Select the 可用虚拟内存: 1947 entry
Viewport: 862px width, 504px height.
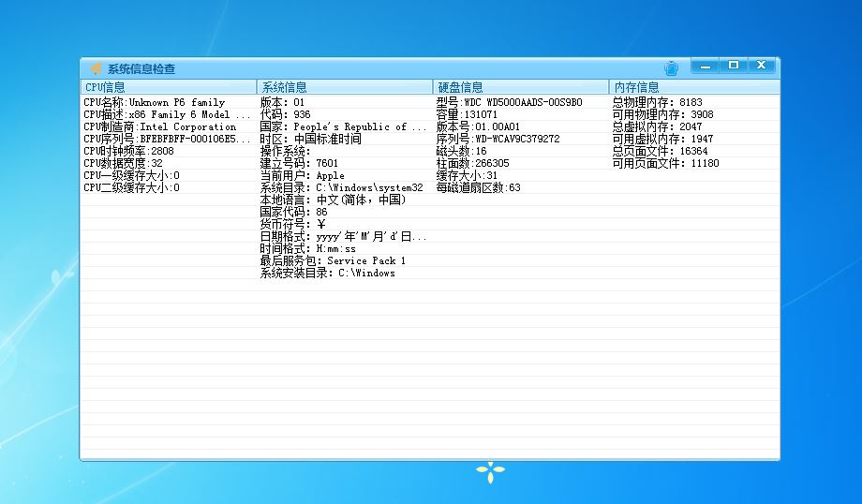tap(663, 139)
